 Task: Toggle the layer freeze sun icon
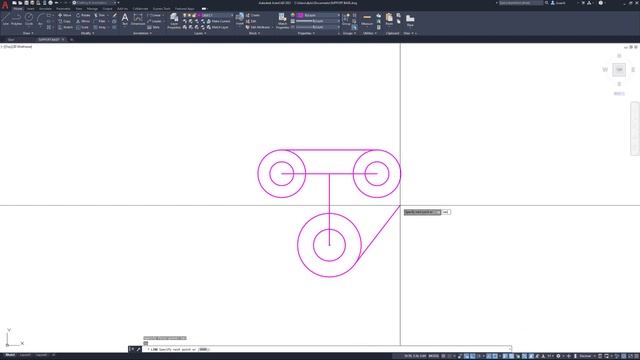tap(189, 15)
